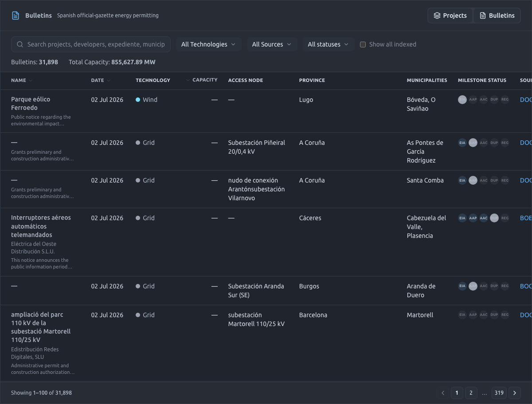Click the MUNICIPALITIES column header
Viewport: 532px width, 404px height.
tap(427, 81)
